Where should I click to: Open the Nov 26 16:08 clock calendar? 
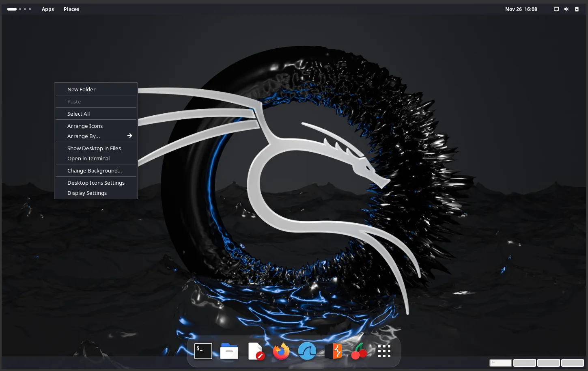coord(521,9)
